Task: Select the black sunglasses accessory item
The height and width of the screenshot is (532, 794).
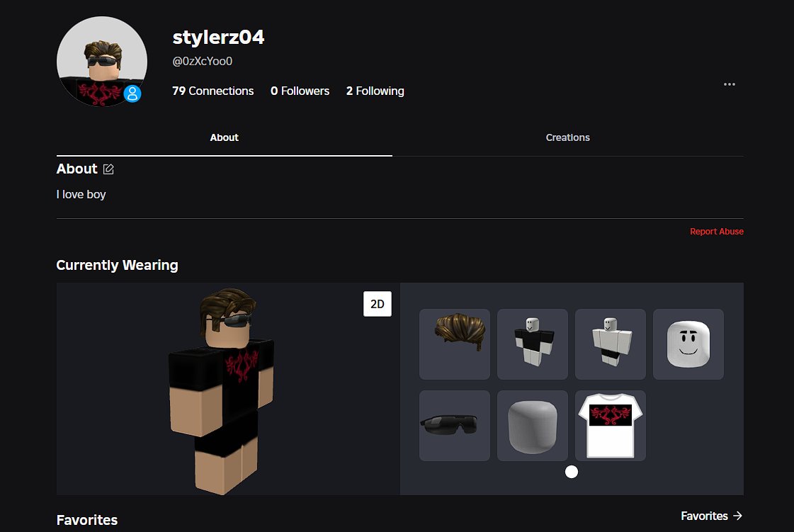Action: [x=455, y=426]
